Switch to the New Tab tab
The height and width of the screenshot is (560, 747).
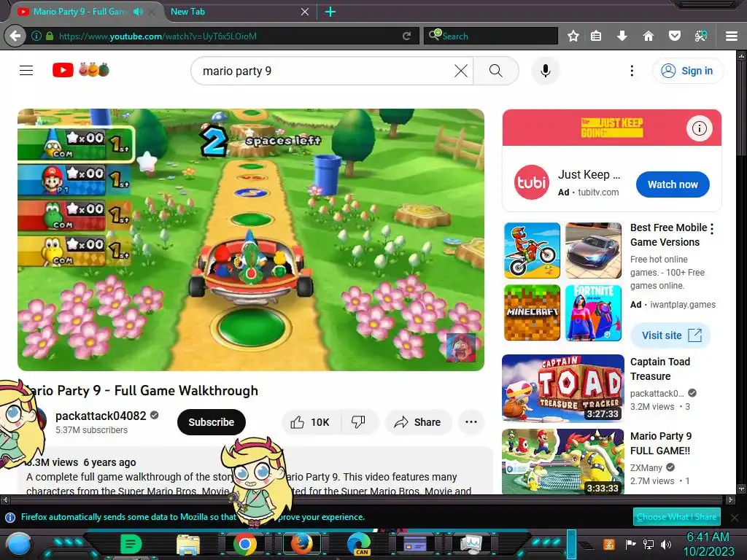[x=239, y=12]
